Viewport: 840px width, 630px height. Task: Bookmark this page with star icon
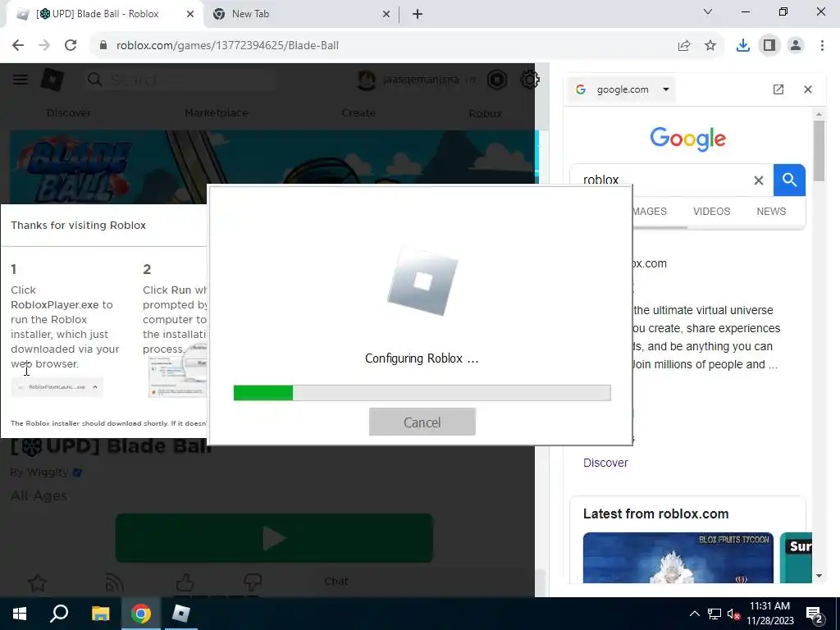click(710, 46)
